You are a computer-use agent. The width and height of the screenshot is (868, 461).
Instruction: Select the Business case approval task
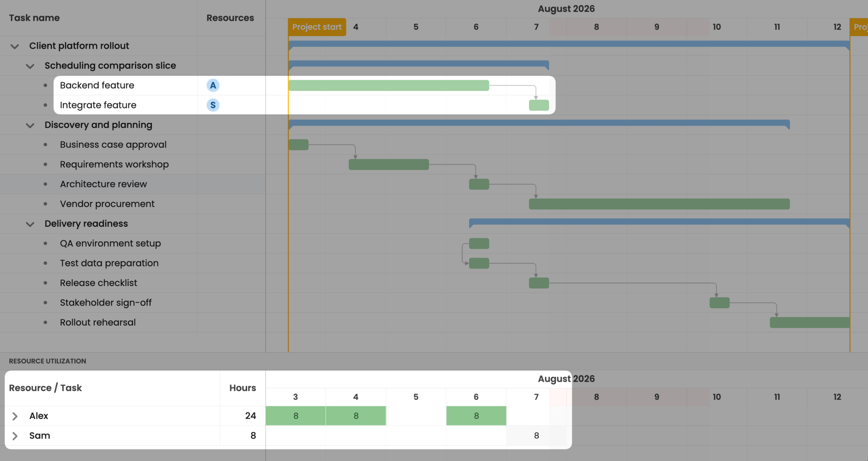(113, 144)
